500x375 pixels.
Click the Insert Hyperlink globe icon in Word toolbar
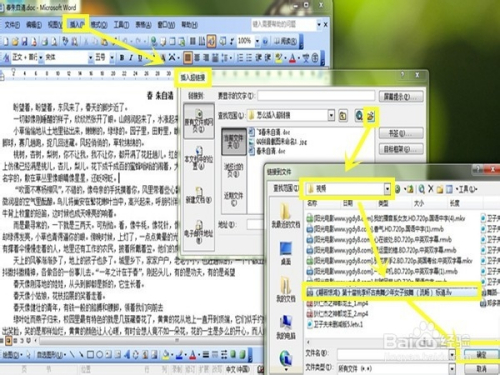154,41
